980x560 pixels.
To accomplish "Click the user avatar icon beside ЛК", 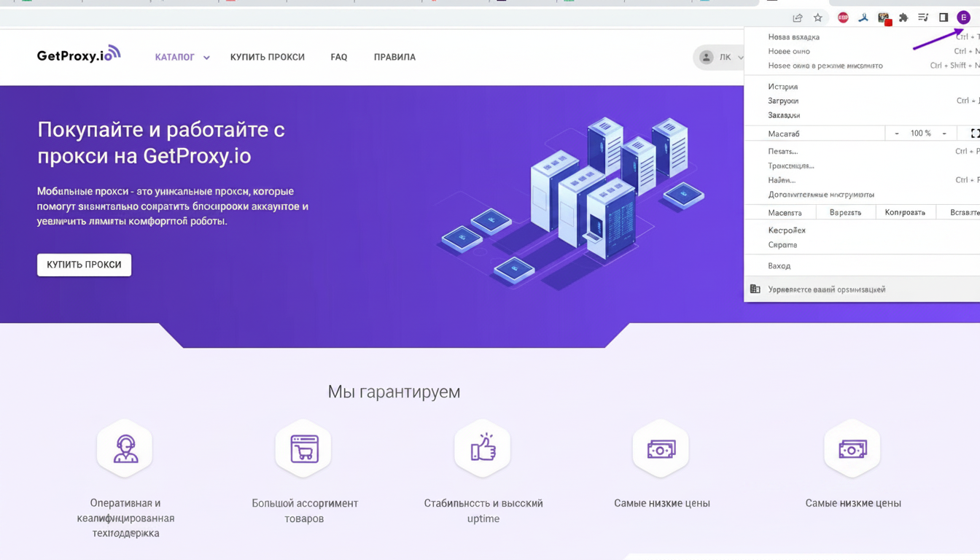I will 706,57.
